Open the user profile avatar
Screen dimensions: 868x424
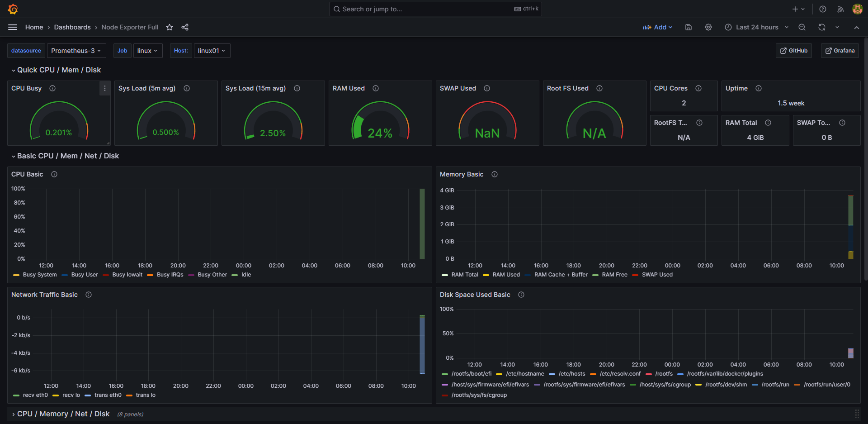click(x=857, y=9)
